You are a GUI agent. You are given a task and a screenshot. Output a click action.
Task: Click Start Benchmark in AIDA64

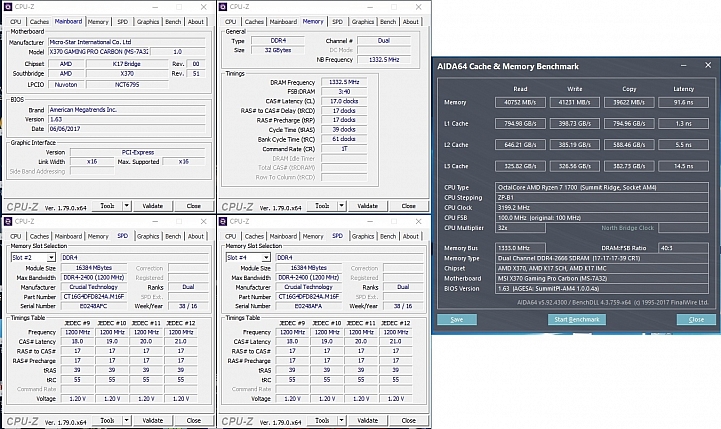tap(577, 320)
